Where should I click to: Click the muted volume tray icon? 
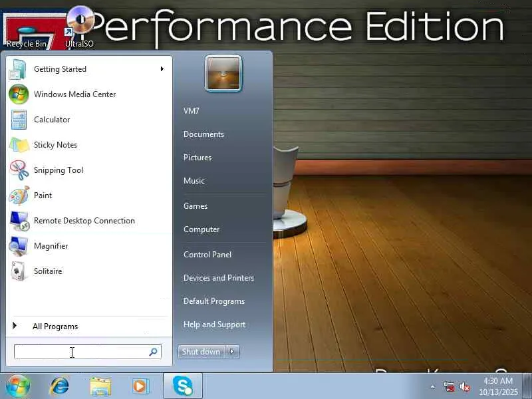(x=464, y=386)
